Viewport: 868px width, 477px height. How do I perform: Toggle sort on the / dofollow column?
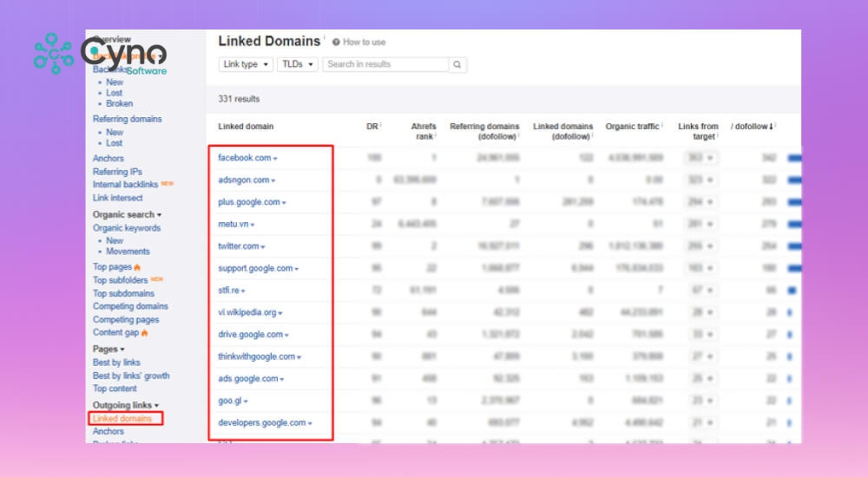(753, 127)
